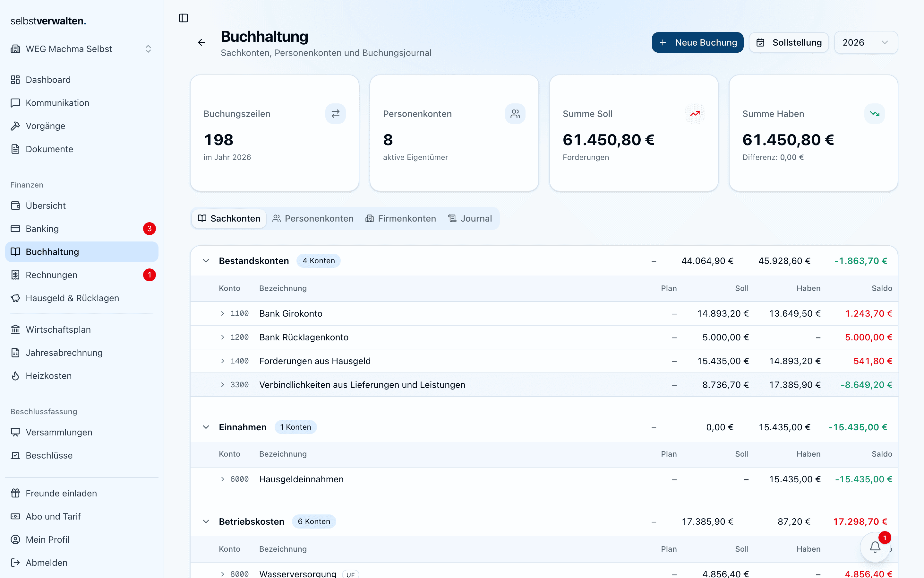
Task: Click the Banking badge showing 3
Action: coord(149,229)
